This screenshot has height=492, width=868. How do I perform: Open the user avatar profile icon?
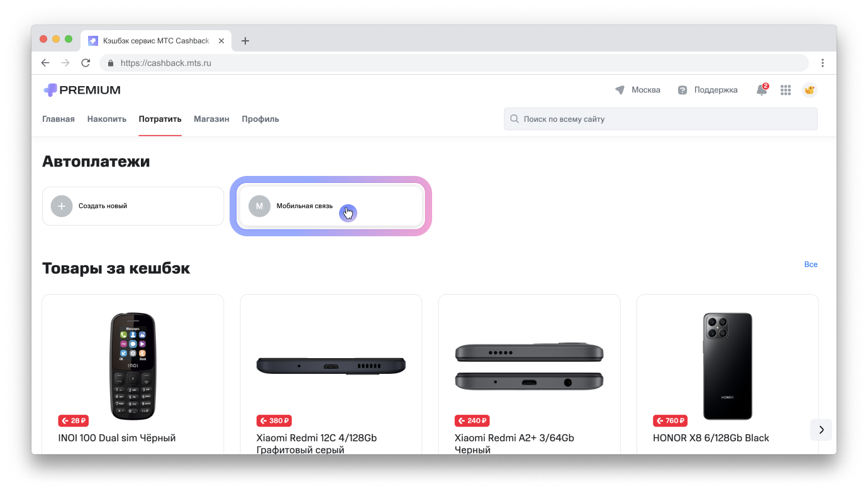[x=810, y=90]
